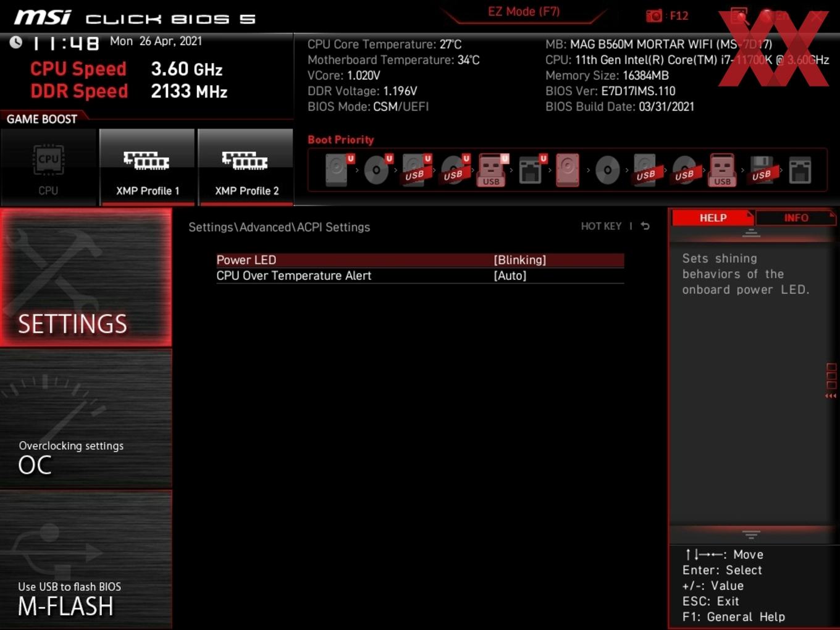The width and height of the screenshot is (840, 630).
Task: Open the MSI logo in the header
Action: (x=43, y=17)
